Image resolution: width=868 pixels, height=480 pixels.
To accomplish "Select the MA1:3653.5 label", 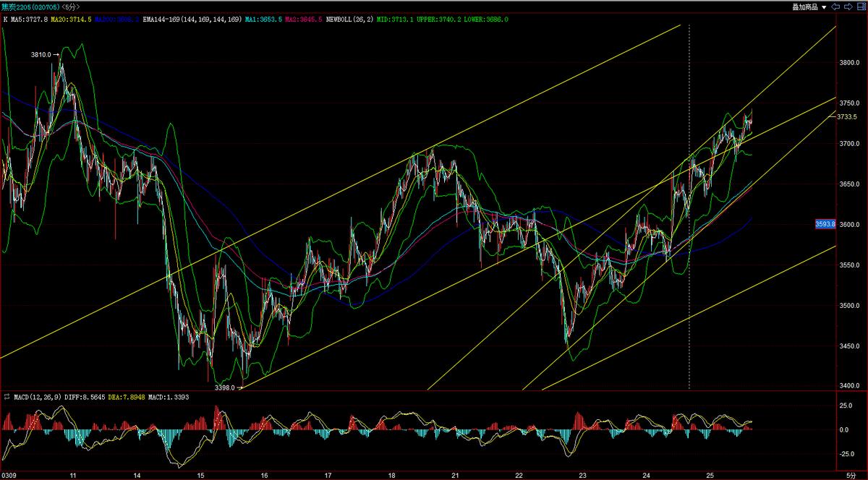I will pyautogui.click(x=262, y=20).
